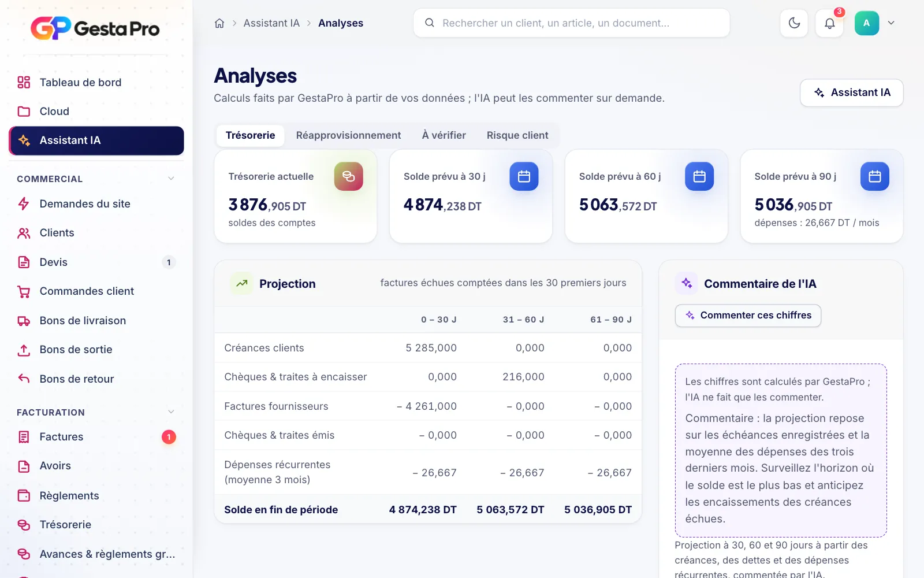Click the Factures red badge 1
The height and width of the screenshot is (578, 924).
[169, 437]
